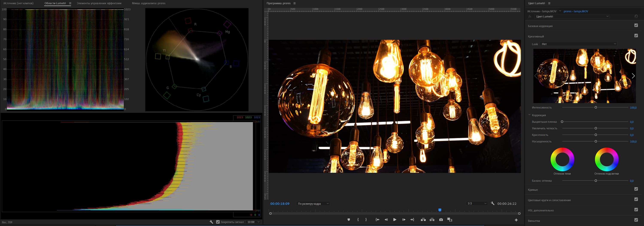Viewport: 644px width, 226px height.
Task: Click the 'prores • lamps.MOV' clip link
Action: 576,11
